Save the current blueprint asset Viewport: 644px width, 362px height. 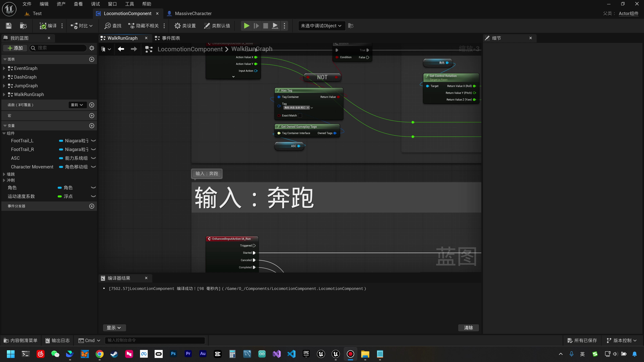tap(9, 26)
